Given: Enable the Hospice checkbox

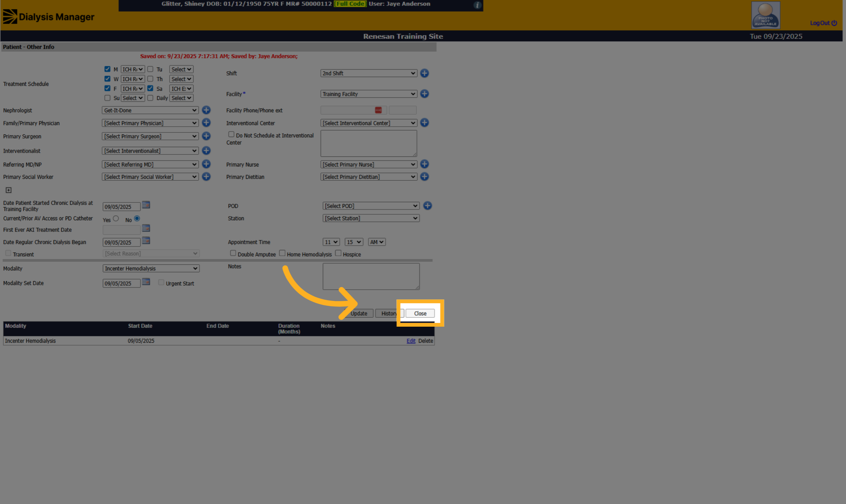Looking at the screenshot, I should tap(338, 253).
